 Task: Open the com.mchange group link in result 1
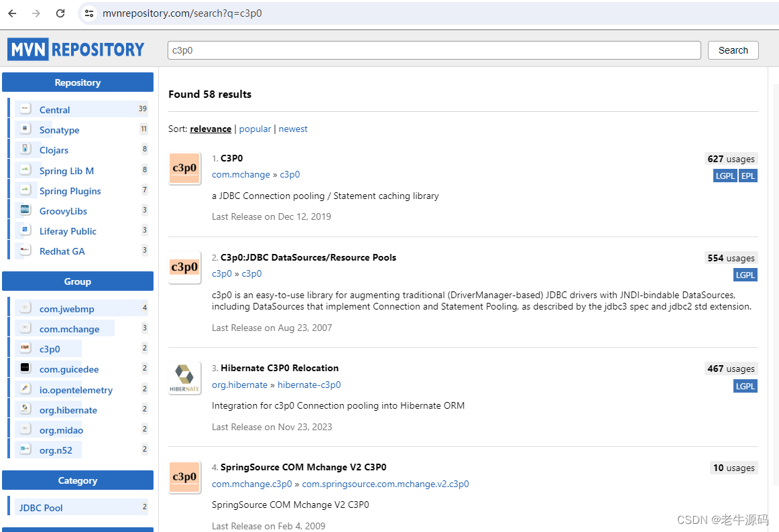tap(241, 174)
